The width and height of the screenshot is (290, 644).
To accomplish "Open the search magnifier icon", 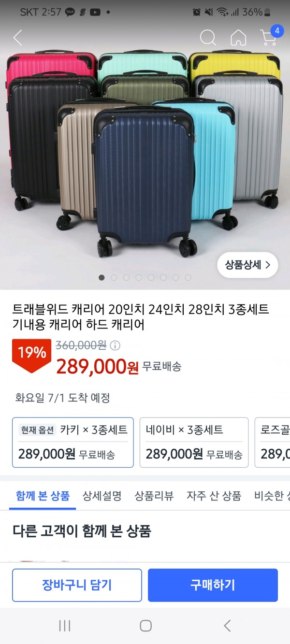I will 208,37.
